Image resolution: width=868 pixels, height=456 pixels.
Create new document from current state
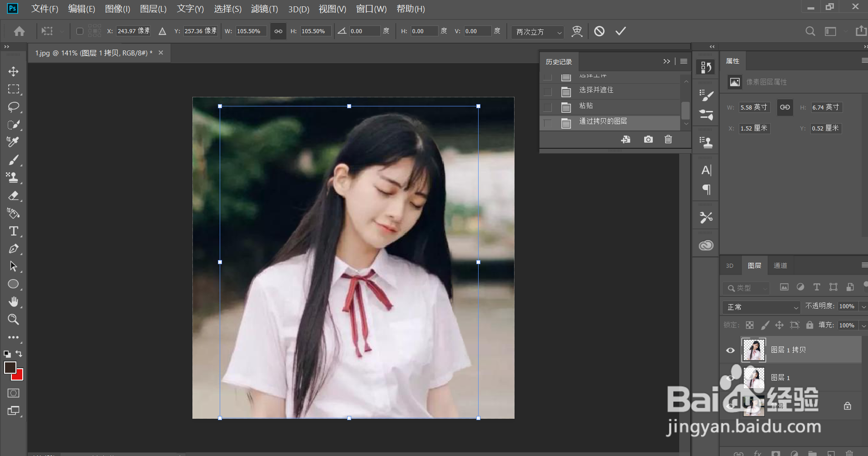(x=626, y=139)
